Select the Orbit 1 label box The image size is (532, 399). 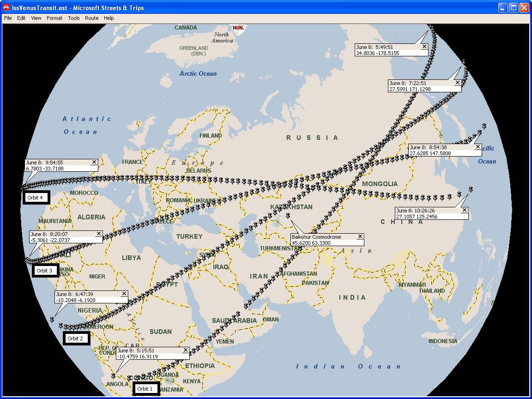(x=146, y=389)
